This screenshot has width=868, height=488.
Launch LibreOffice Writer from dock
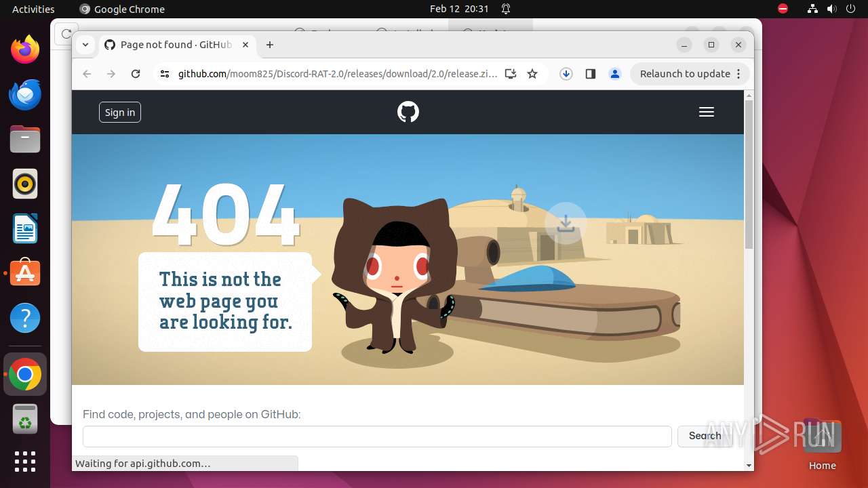(x=25, y=228)
